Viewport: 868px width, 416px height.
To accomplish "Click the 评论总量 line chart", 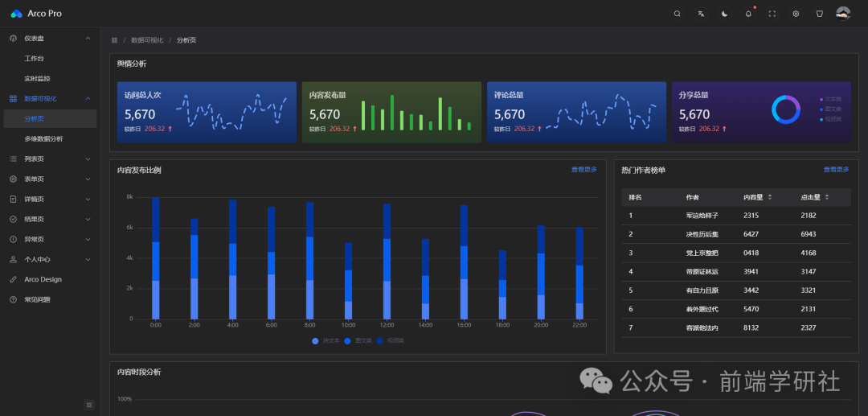I will [601, 113].
